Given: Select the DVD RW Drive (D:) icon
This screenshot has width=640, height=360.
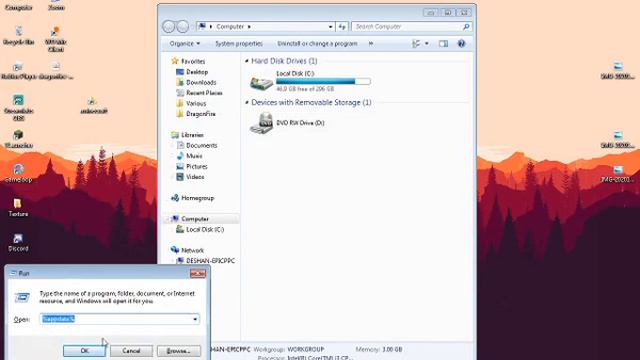Looking at the screenshot, I should pos(261,123).
